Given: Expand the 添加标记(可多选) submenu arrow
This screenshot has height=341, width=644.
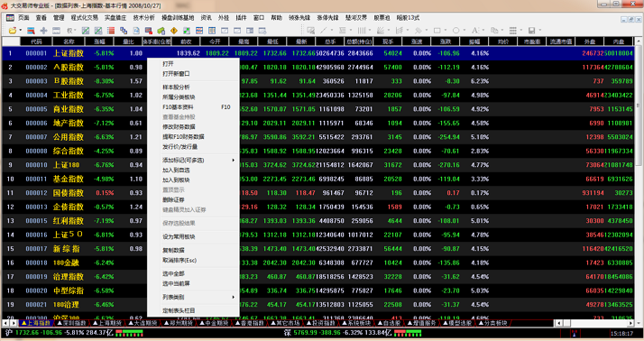Looking at the screenshot, I should 234,161.
